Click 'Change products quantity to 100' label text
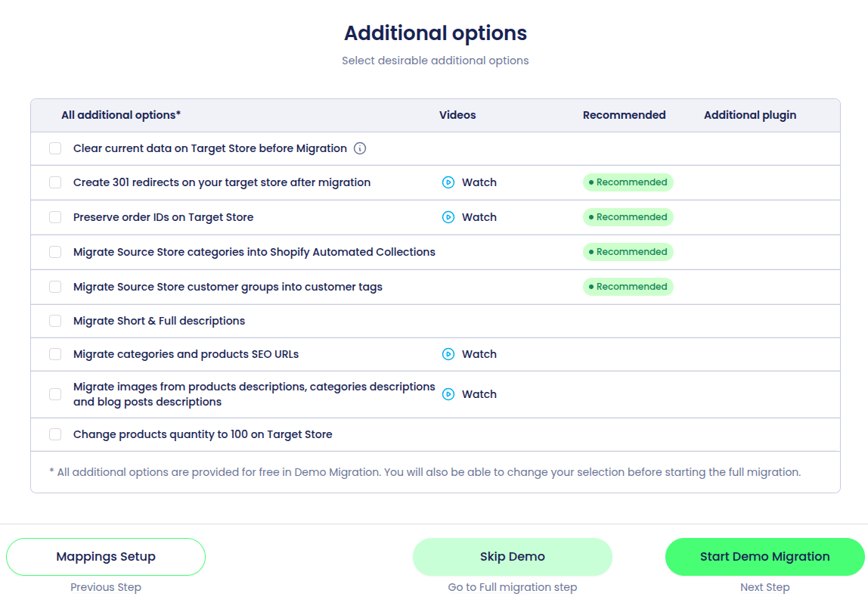This screenshot has width=868, height=600. (x=203, y=434)
